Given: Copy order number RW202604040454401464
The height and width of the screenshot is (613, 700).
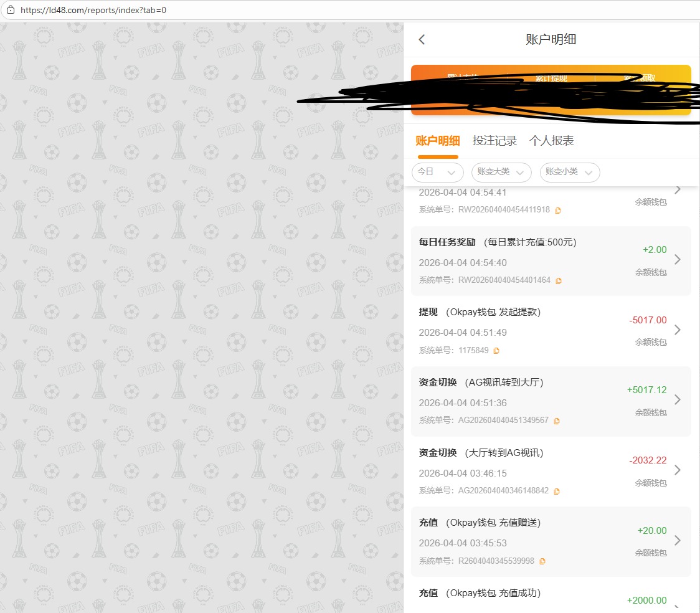Looking at the screenshot, I should 559,281.
